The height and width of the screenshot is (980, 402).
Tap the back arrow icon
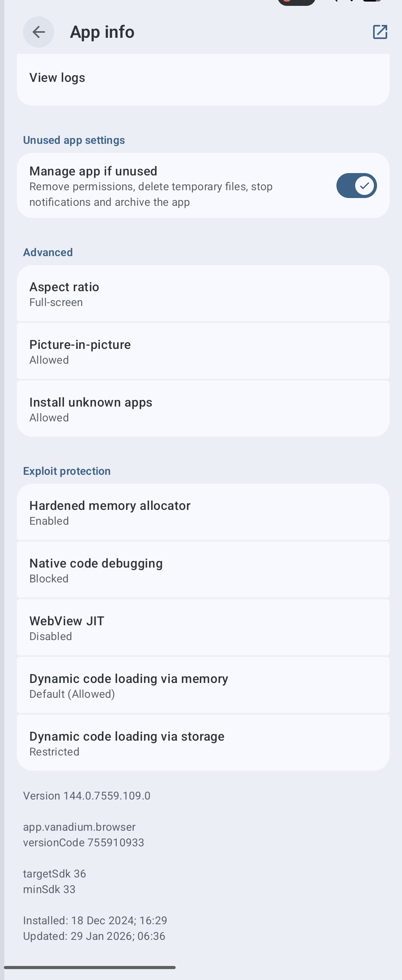point(39,32)
